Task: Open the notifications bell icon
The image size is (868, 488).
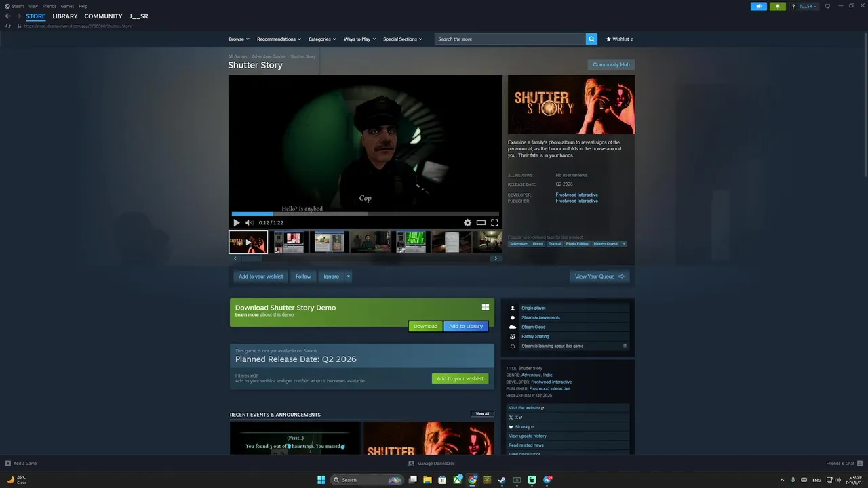Action: pyautogui.click(x=778, y=6)
